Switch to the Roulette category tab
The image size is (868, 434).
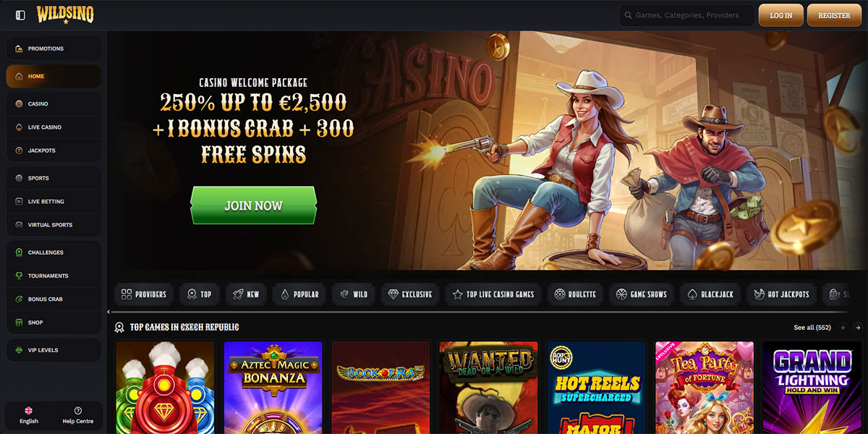click(575, 294)
